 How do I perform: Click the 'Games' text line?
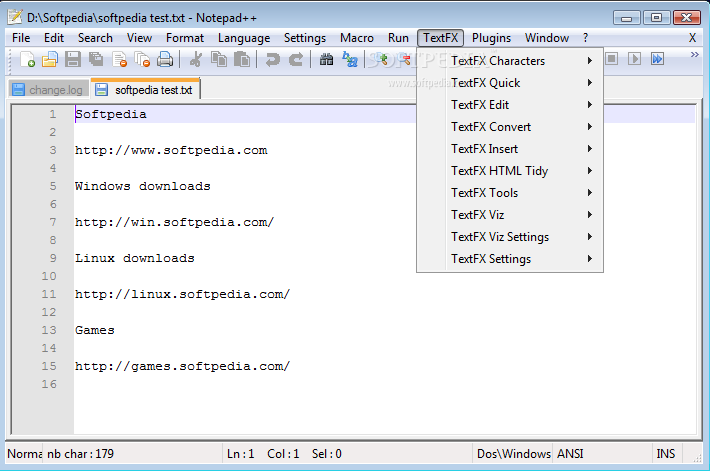(95, 330)
